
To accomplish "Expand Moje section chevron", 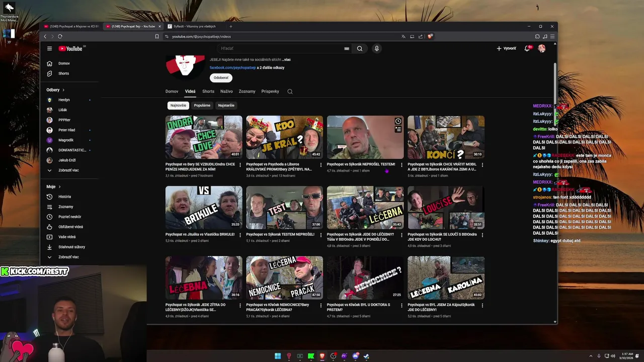I will click(59, 187).
